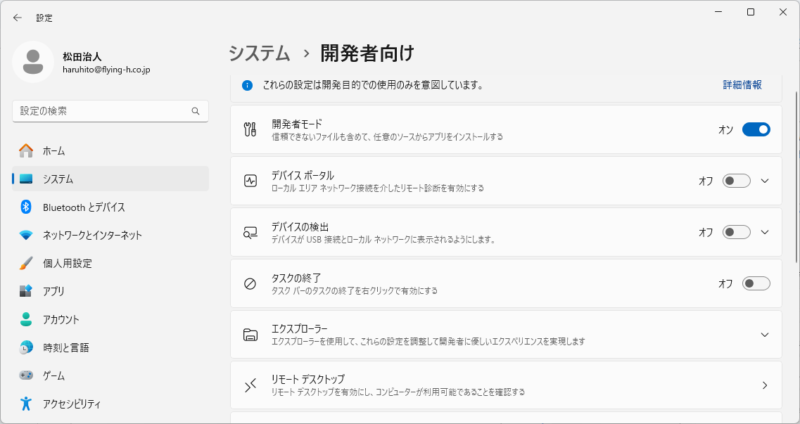Expand the デバイスの検出 section chevron
This screenshot has height=424, width=800.
(x=764, y=232)
